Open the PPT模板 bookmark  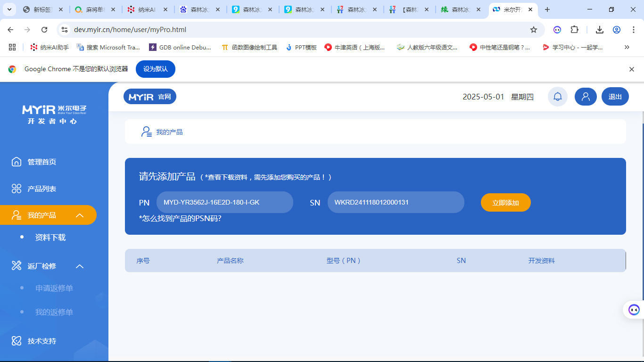pos(301,47)
